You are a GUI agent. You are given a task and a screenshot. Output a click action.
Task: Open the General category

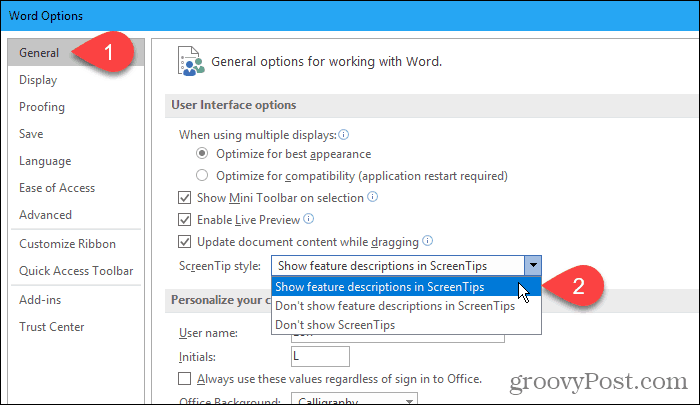[x=76, y=53]
